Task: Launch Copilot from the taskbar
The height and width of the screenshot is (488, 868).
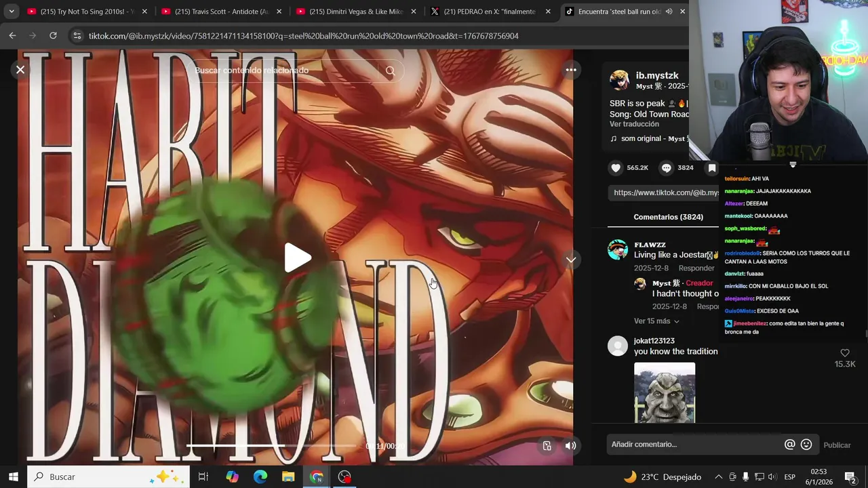Action: pyautogui.click(x=232, y=476)
